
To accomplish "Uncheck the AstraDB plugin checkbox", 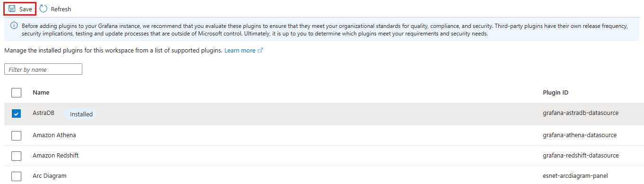I will pos(16,114).
